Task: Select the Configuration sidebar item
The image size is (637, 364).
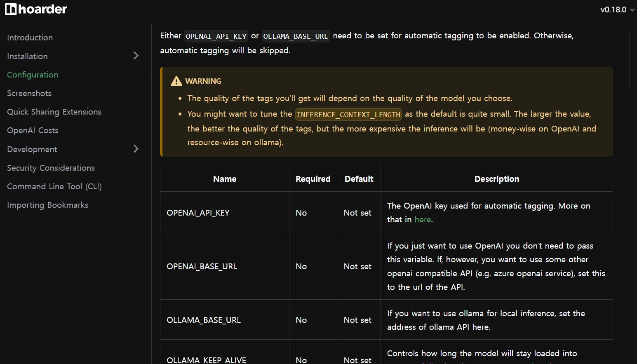Action: (x=33, y=75)
